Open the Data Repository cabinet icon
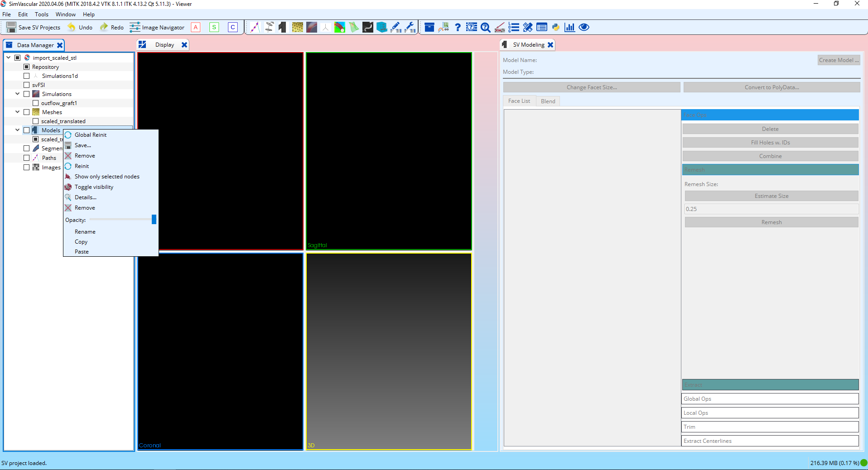Viewport: 868px width, 470px height. click(382, 27)
